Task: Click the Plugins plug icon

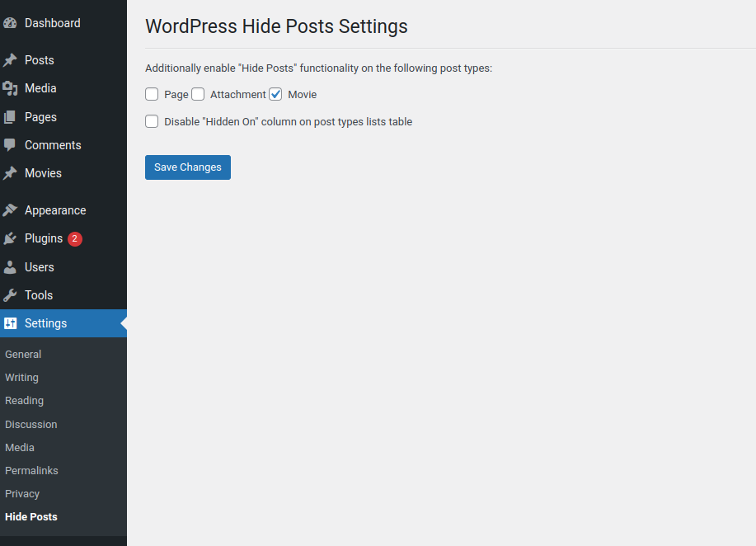Action: [10, 238]
